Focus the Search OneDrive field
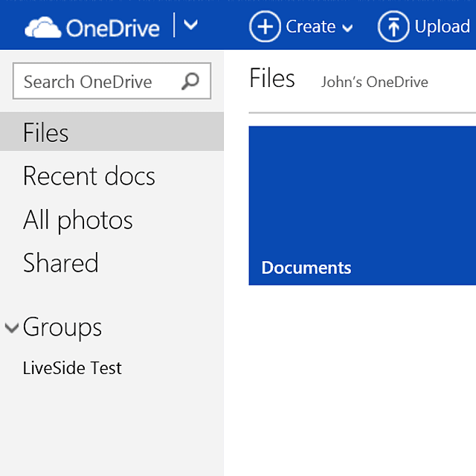476x476 pixels. (x=112, y=81)
